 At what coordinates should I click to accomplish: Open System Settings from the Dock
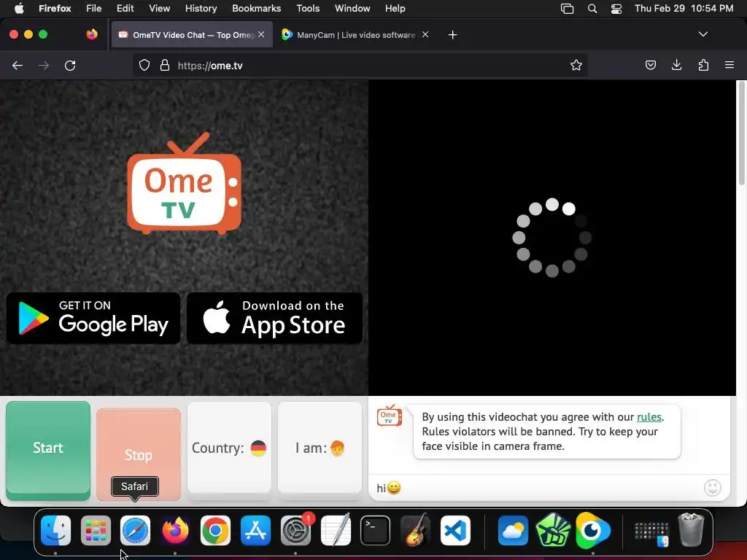pos(295,530)
